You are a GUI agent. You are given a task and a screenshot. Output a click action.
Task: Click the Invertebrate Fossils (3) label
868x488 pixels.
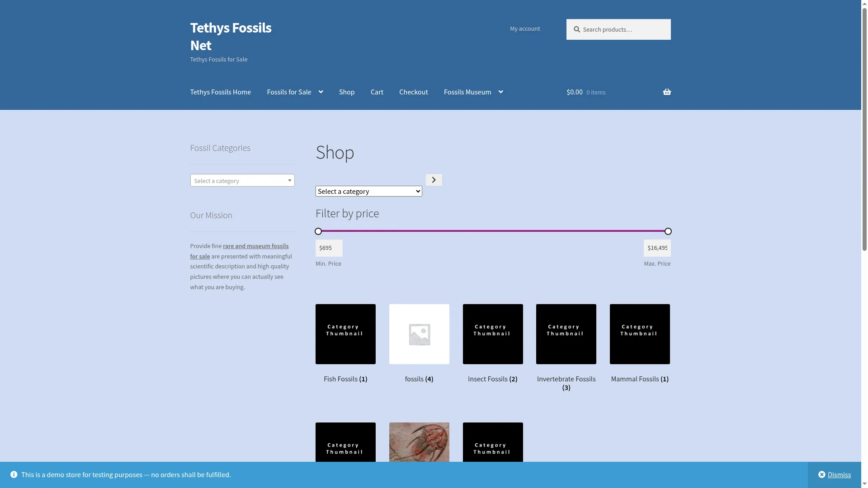click(566, 383)
